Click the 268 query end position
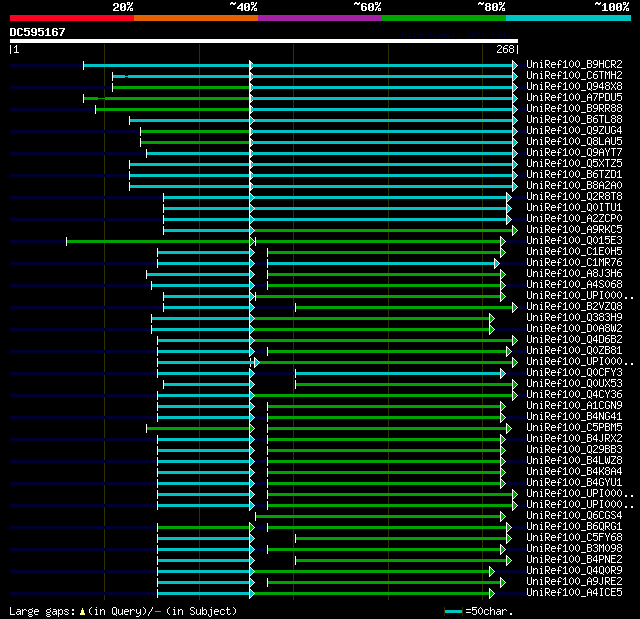 tap(505, 49)
